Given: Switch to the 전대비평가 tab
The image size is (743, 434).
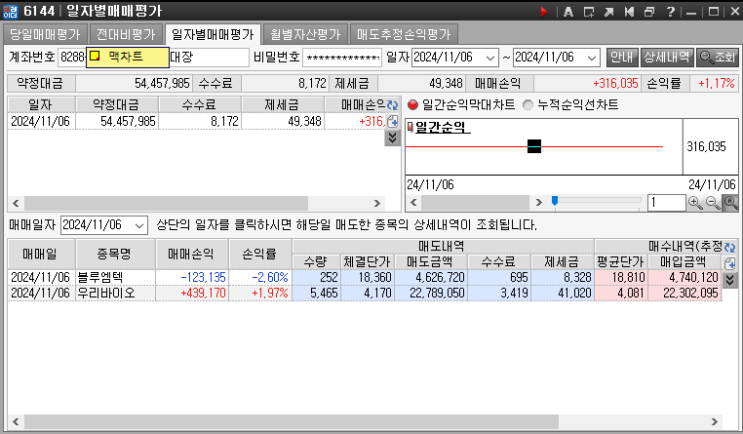Looking at the screenshot, I should click(126, 34).
